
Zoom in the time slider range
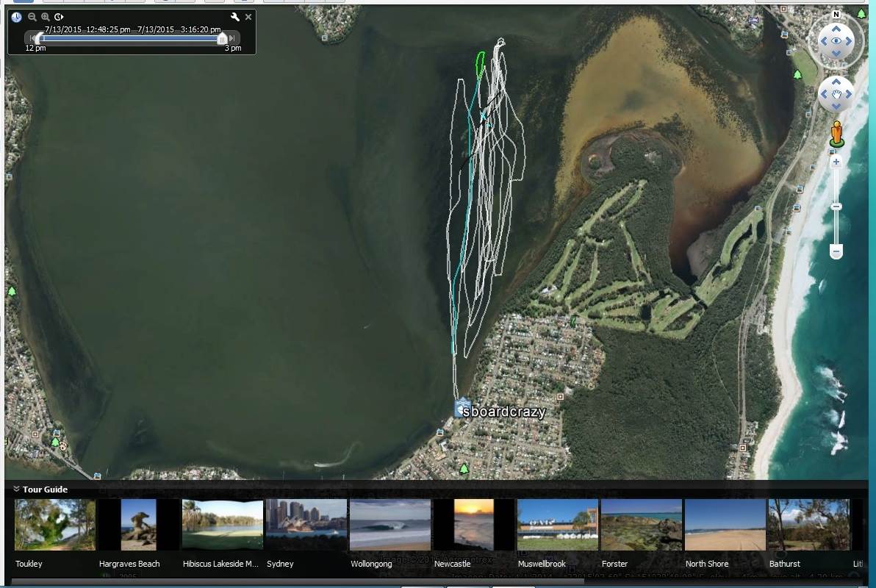click(x=46, y=17)
